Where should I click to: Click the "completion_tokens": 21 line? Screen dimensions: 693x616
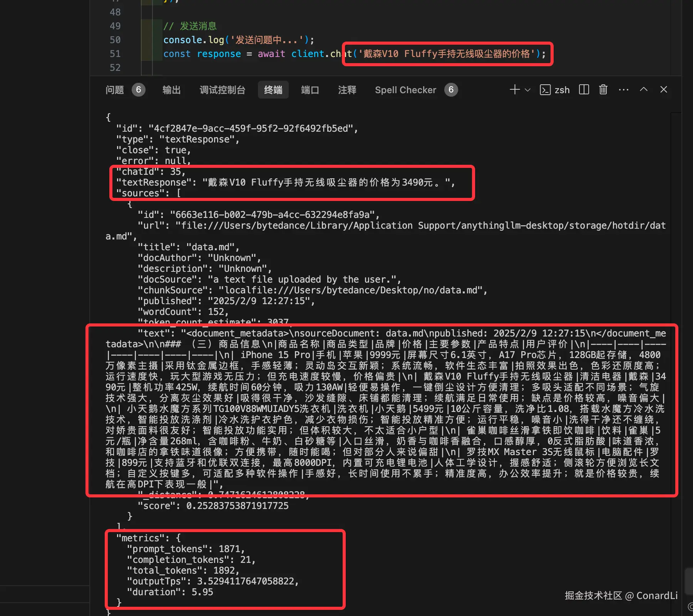point(191,560)
